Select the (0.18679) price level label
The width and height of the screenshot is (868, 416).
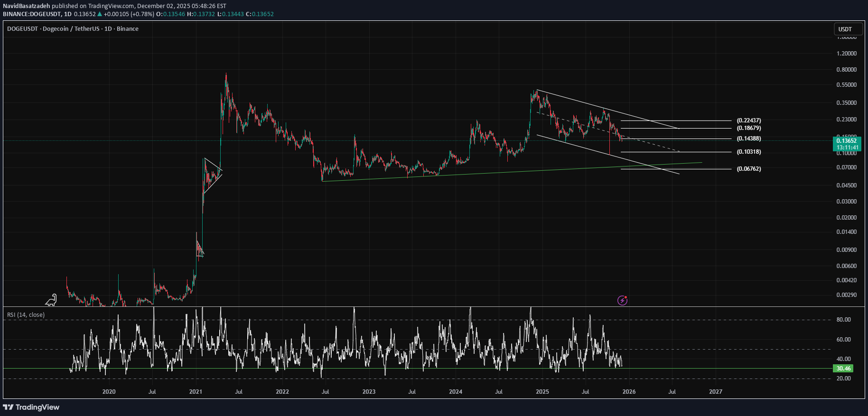(748, 128)
